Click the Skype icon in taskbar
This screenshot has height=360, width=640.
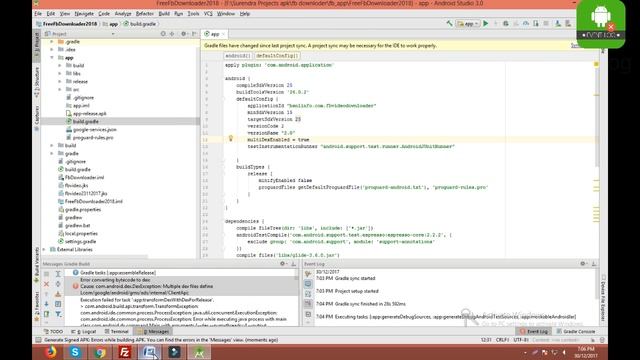[75, 352]
